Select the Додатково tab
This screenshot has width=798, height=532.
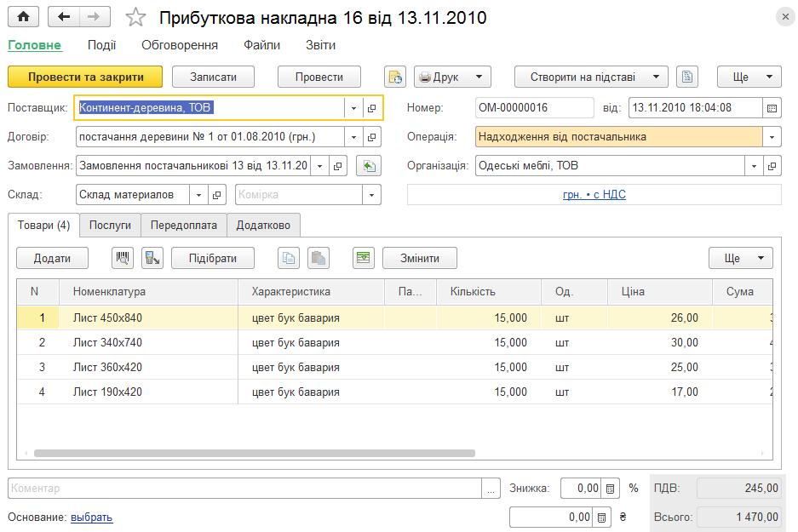[263, 226]
